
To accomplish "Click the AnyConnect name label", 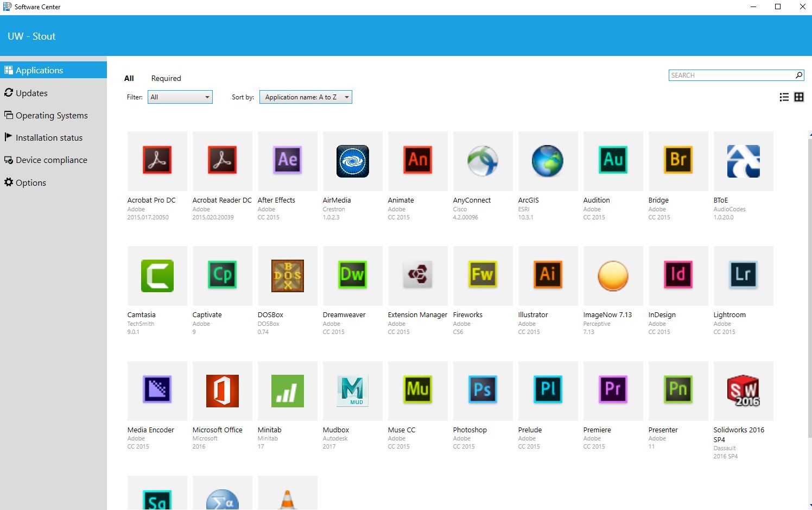I will click(472, 200).
